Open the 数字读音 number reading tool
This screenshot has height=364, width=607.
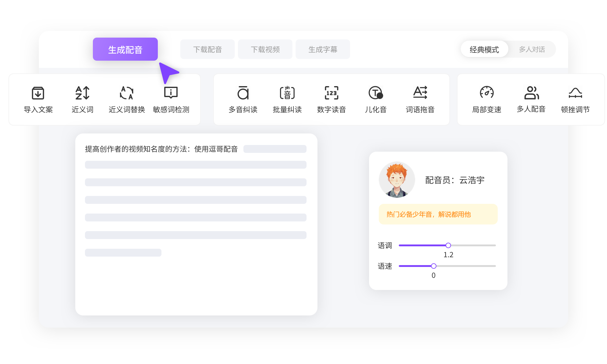[x=331, y=99]
